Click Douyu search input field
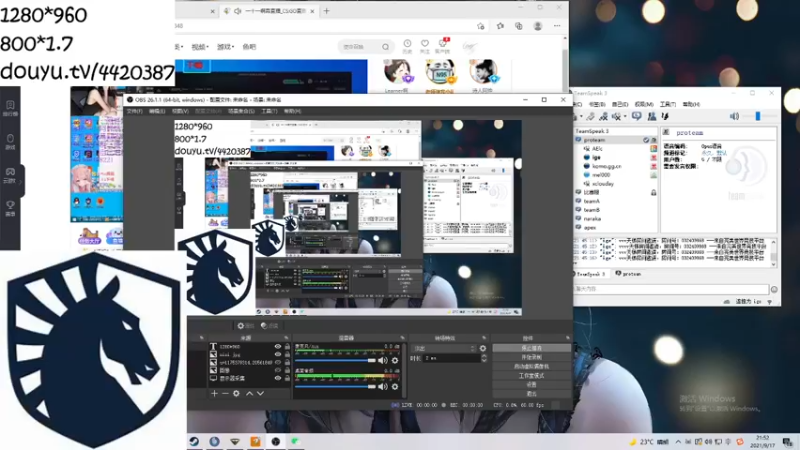 (x=360, y=47)
